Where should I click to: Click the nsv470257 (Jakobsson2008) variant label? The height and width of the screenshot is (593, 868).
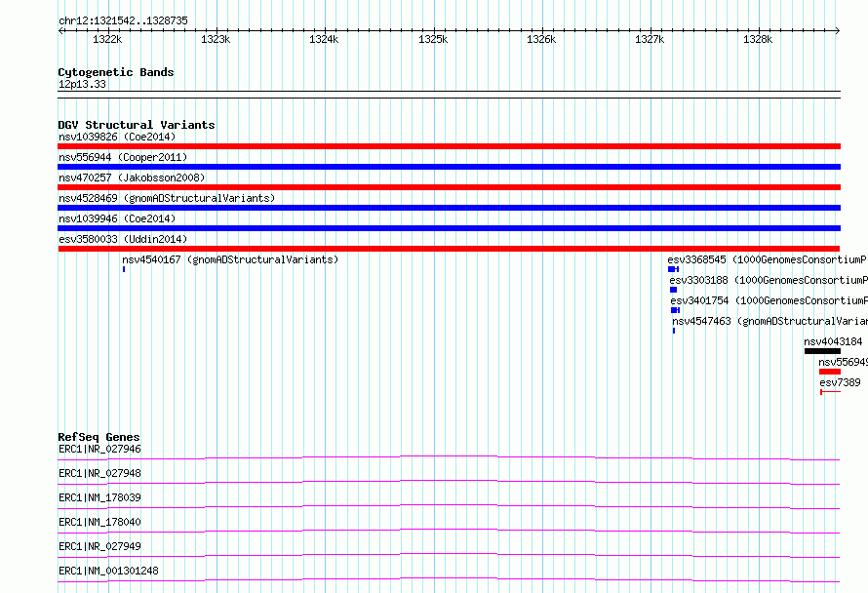(x=132, y=178)
